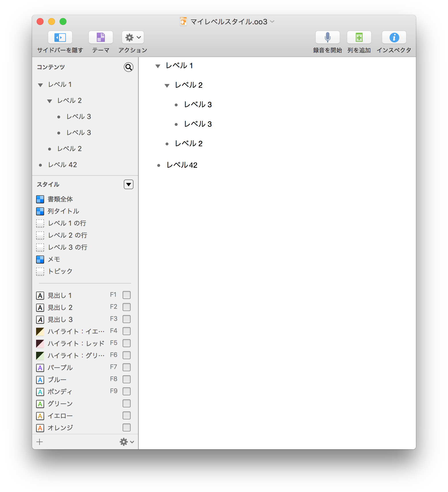Click the document icon in title bar

(183, 22)
